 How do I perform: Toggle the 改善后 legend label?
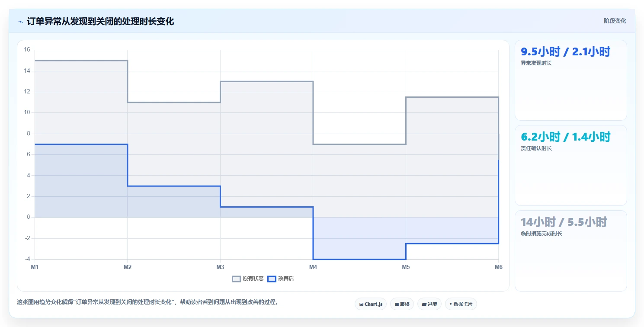tap(286, 279)
